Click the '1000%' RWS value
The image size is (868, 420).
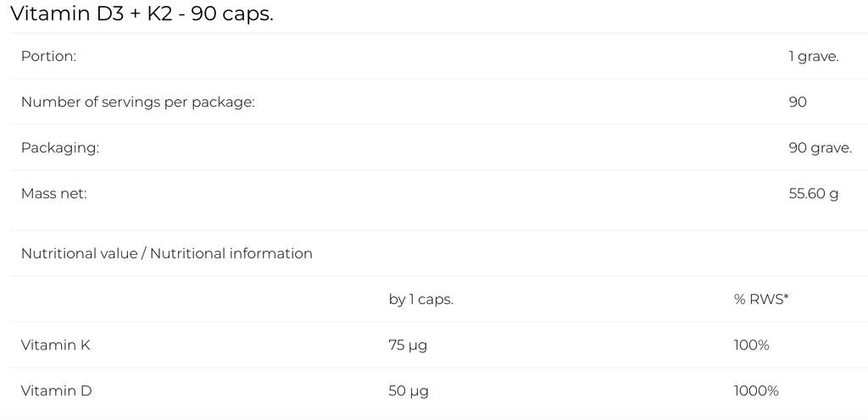pos(755,391)
